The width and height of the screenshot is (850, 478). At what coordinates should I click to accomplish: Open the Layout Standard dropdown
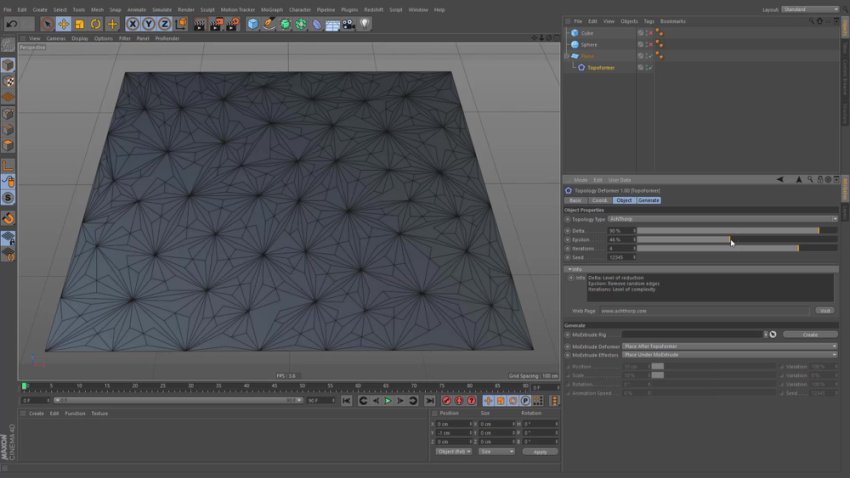[810, 9]
